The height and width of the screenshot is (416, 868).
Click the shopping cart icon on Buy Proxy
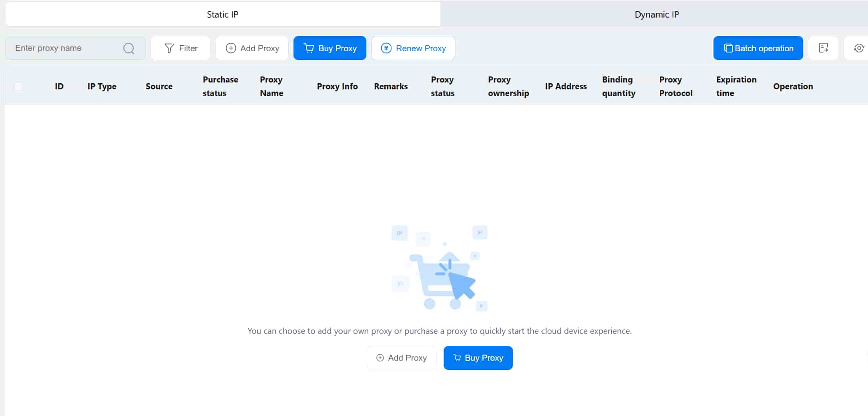(308, 48)
